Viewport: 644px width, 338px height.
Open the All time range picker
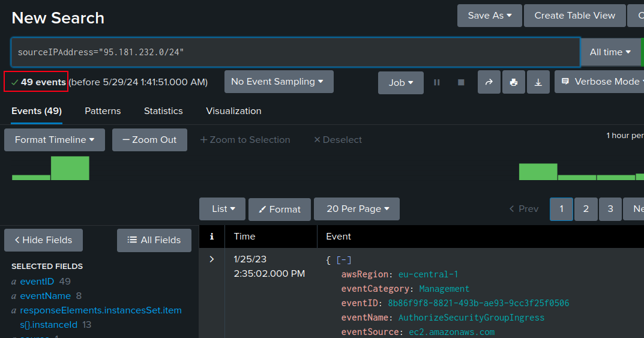610,52
